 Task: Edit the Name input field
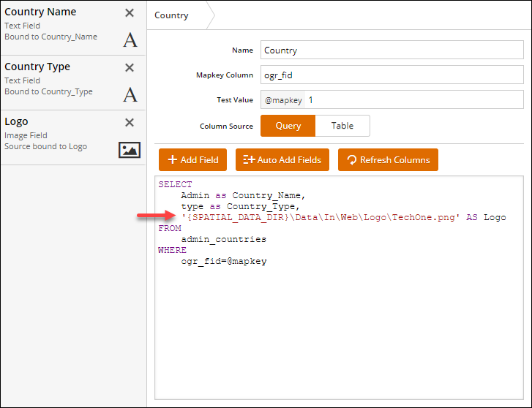coord(391,51)
